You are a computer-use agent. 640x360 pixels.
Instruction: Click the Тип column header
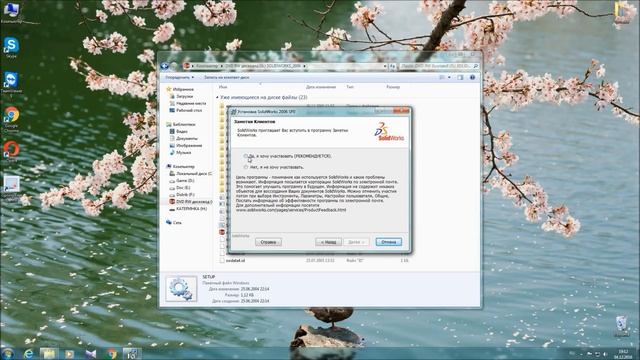point(350,87)
